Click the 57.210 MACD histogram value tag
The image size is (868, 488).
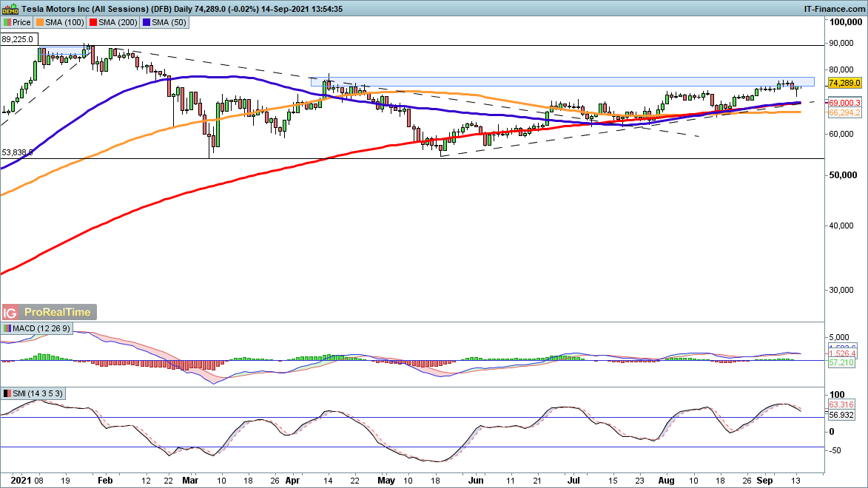pyautogui.click(x=841, y=362)
